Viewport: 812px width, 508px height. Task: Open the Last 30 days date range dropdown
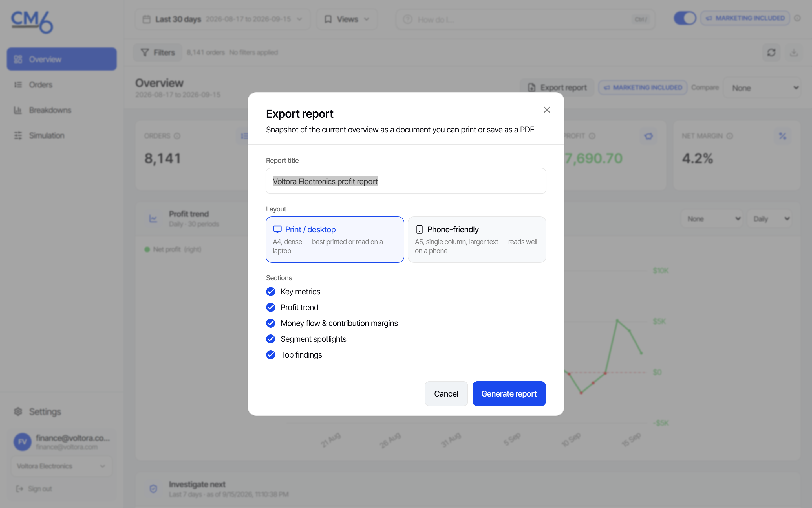point(222,19)
